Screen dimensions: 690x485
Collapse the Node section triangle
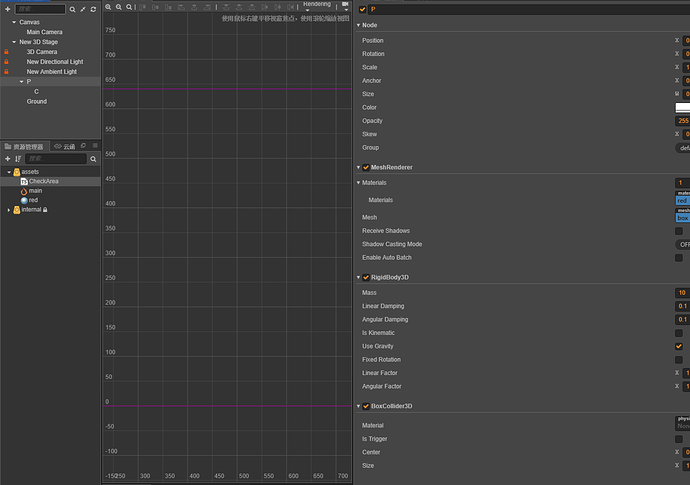coord(359,25)
